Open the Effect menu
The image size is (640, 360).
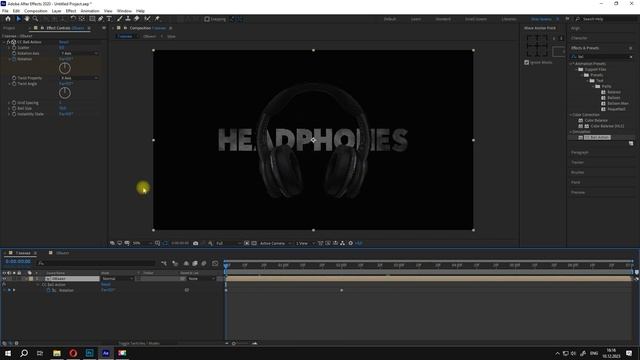coord(71,11)
